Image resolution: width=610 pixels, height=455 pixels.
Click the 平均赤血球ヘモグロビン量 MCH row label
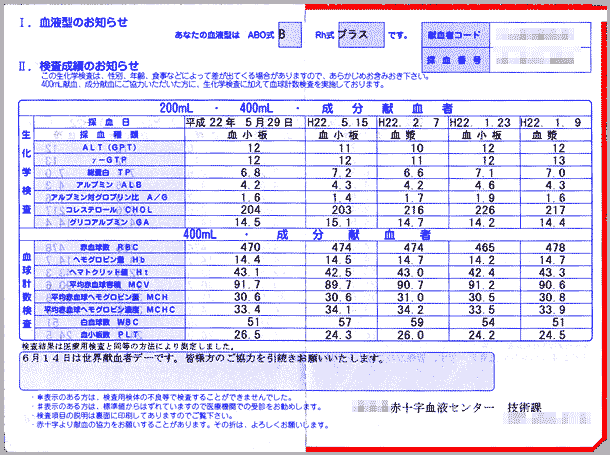point(109,297)
